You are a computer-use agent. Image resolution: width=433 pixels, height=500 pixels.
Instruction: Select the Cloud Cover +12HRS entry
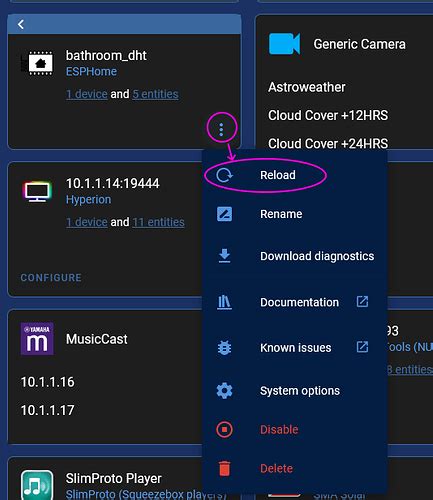point(328,115)
